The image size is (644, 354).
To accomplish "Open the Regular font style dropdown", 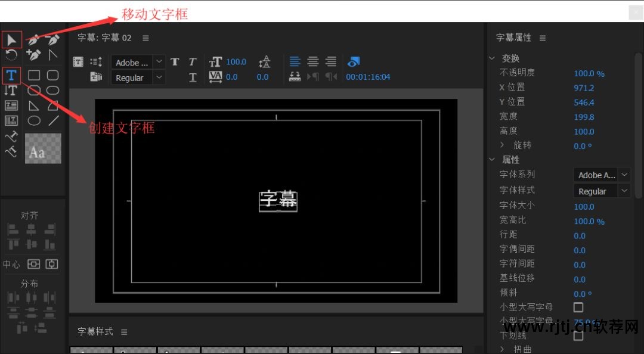I will (159, 77).
